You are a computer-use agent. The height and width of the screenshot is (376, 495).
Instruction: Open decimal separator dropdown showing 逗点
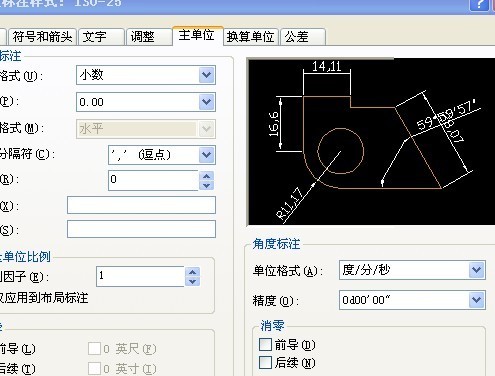pyautogui.click(x=206, y=155)
